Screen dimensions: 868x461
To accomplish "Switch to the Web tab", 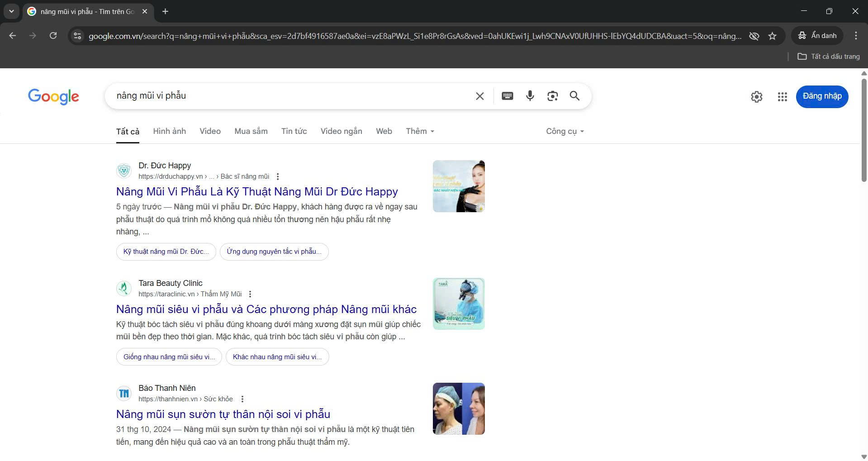I will (x=384, y=131).
